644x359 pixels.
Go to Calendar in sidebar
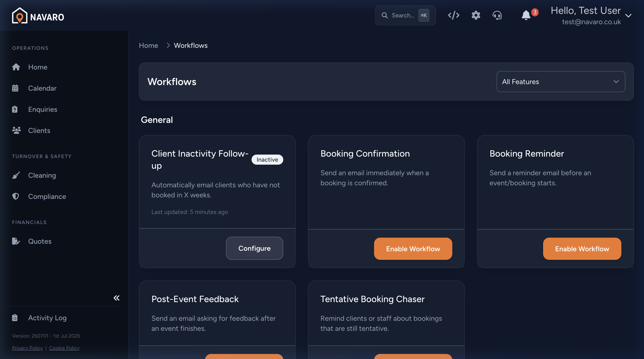click(x=42, y=88)
